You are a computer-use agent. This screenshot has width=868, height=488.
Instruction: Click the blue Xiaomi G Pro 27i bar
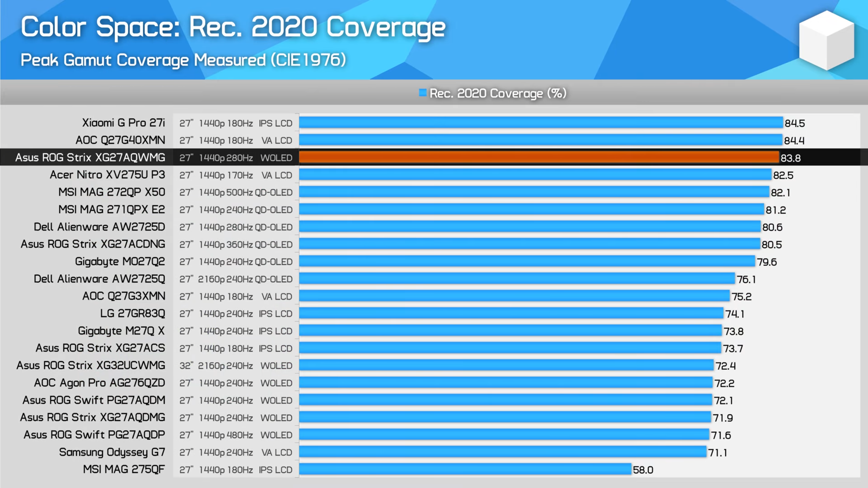[x=541, y=122]
